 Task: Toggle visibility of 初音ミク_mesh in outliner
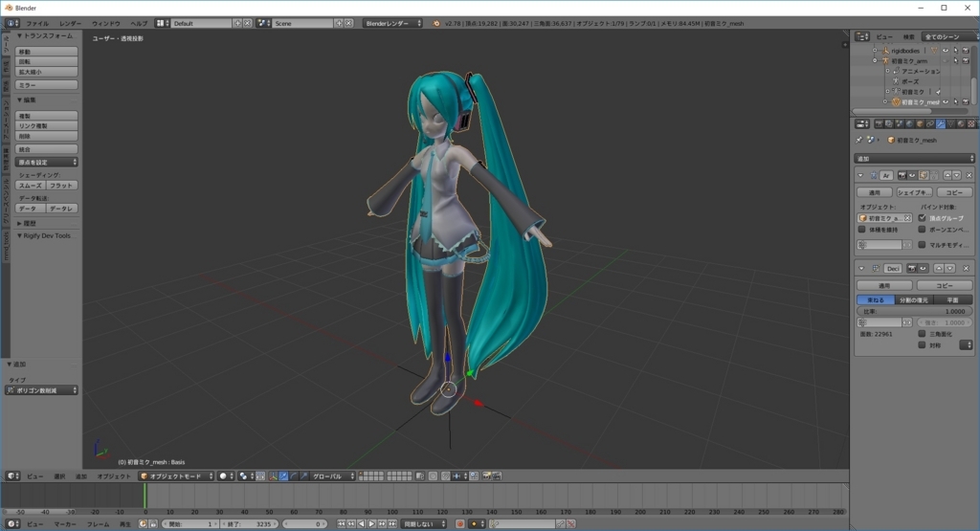tap(945, 101)
